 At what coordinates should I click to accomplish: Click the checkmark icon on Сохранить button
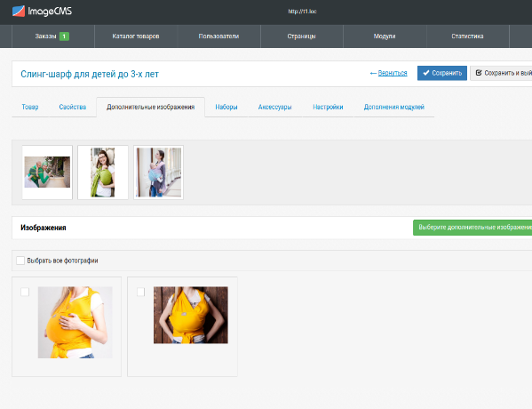tap(426, 73)
